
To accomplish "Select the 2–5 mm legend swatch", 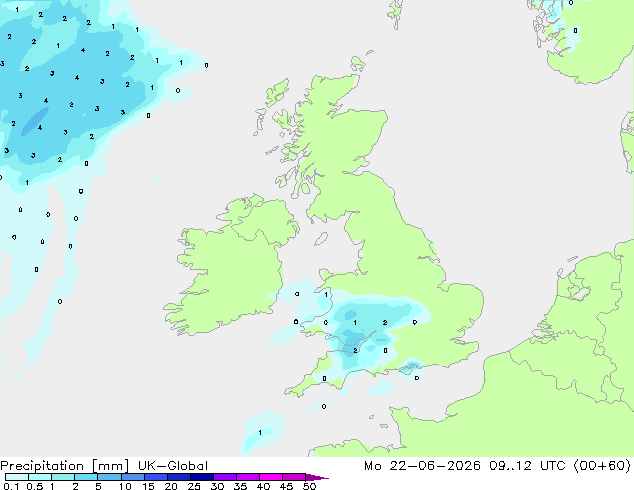I will pyautogui.click(x=86, y=477).
